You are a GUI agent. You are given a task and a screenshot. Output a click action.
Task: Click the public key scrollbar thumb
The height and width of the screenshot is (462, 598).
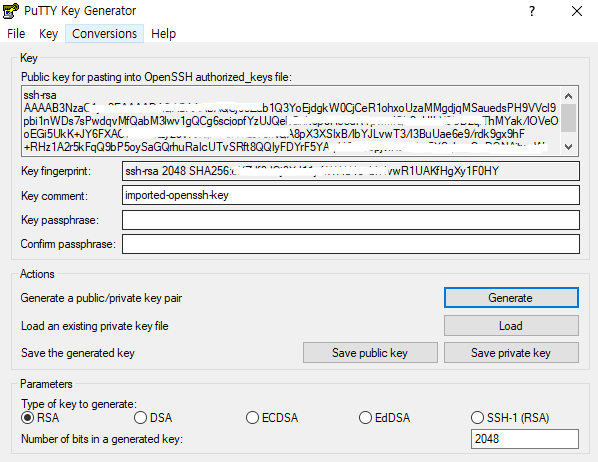[x=569, y=118]
